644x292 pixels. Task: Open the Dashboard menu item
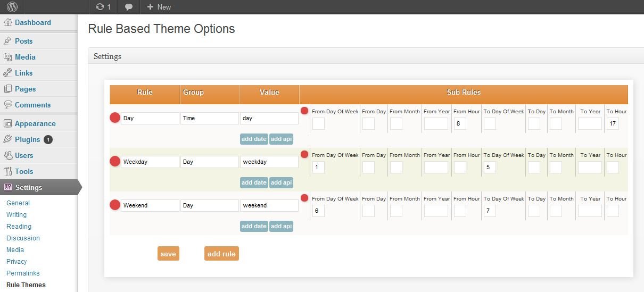(x=32, y=22)
